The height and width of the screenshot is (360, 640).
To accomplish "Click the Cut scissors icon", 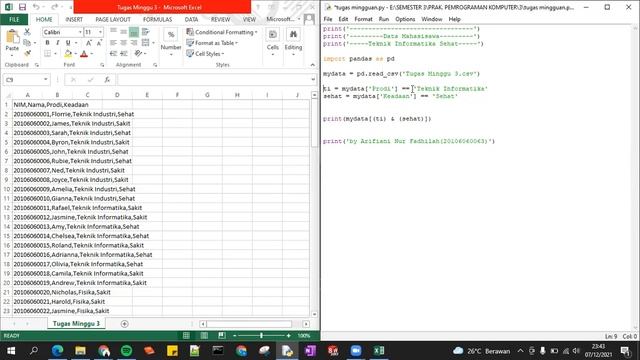I will 27,32.
